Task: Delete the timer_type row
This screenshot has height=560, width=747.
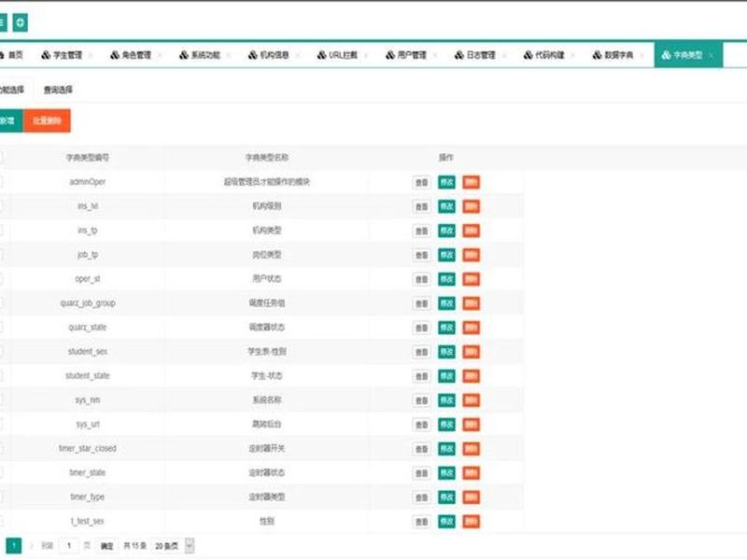Action: (x=472, y=497)
